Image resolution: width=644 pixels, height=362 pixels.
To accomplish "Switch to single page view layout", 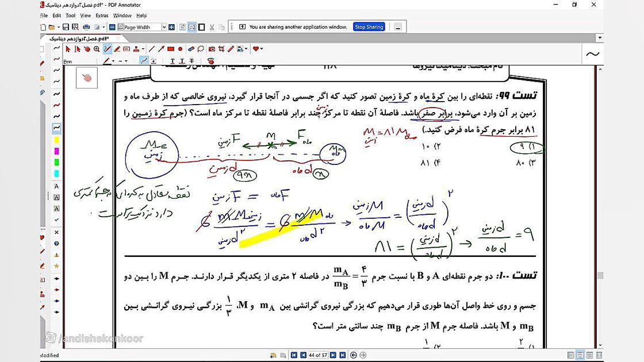I will point(570,355).
